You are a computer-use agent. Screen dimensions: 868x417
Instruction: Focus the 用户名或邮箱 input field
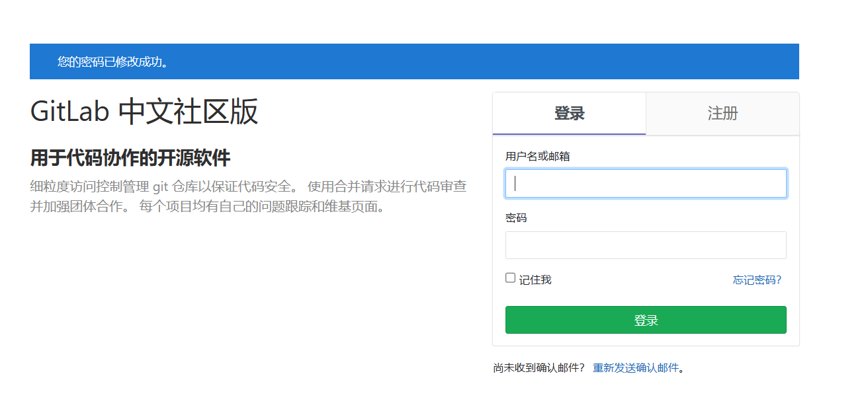pos(646,184)
